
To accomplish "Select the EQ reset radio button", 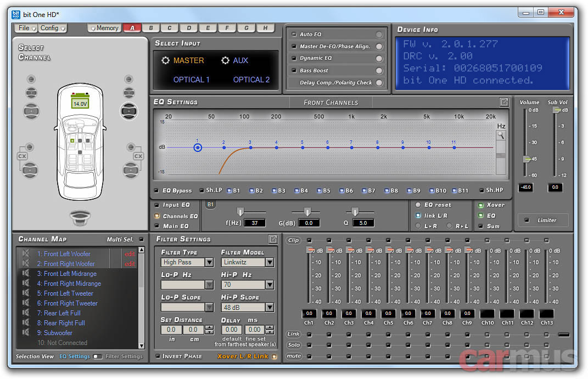I will [x=418, y=205].
